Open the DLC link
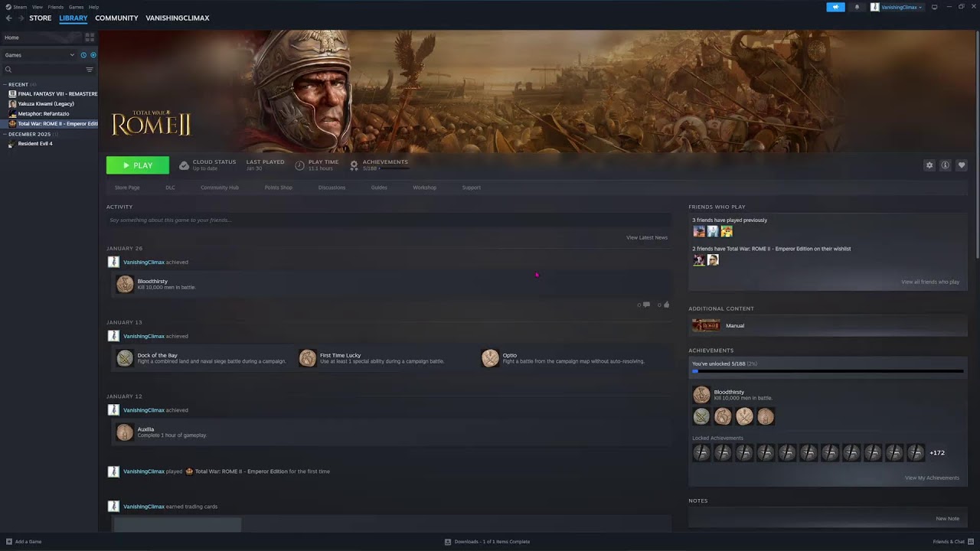The height and width of the screenshot is (551, 980). (170, 187)
